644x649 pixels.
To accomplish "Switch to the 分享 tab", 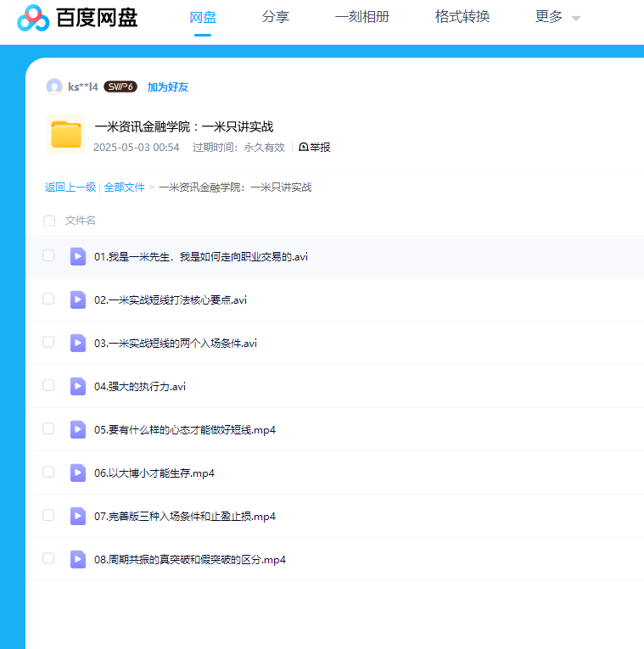I will pos(275,17).
